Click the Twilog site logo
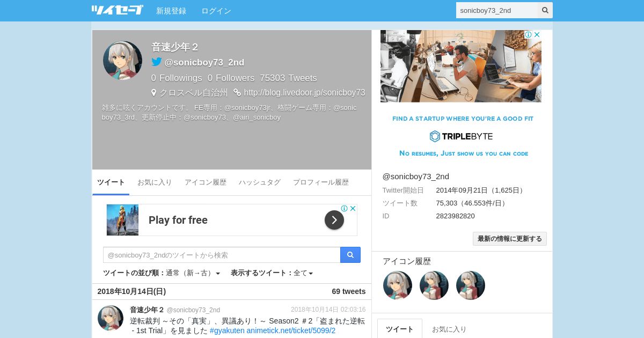 pos(117,10)
